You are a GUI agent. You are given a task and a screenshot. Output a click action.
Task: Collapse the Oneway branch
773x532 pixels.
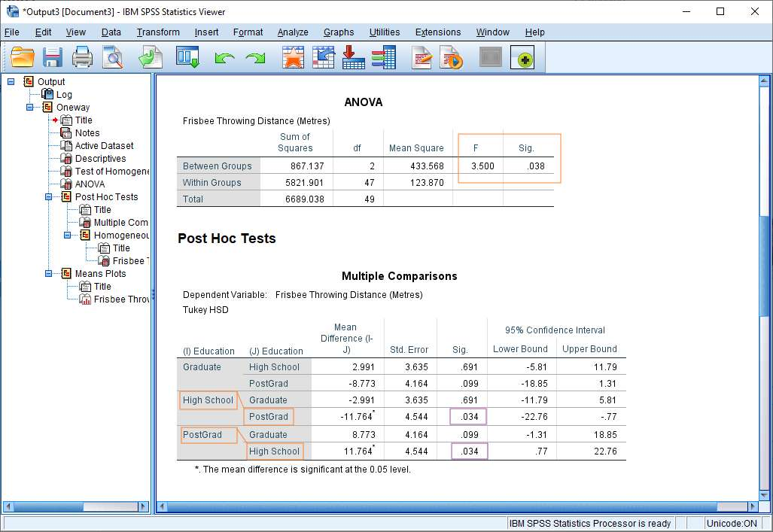pos(29,107)
